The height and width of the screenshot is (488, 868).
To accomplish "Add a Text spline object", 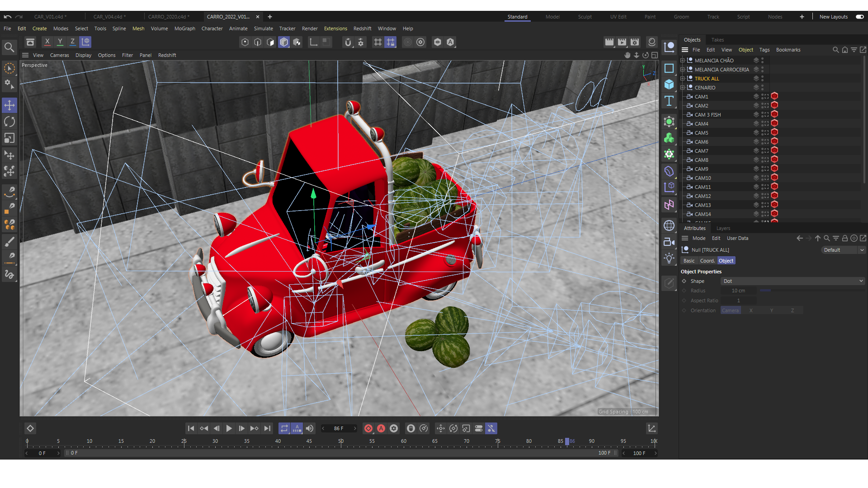I will (669, 101).
